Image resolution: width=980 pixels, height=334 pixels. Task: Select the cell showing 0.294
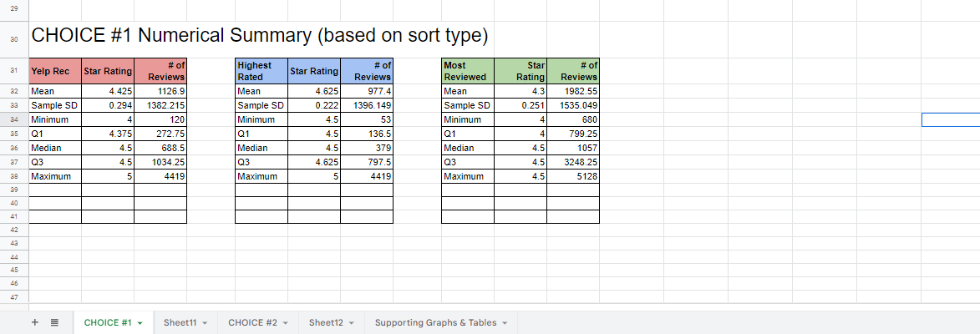[x=108, y=105]
